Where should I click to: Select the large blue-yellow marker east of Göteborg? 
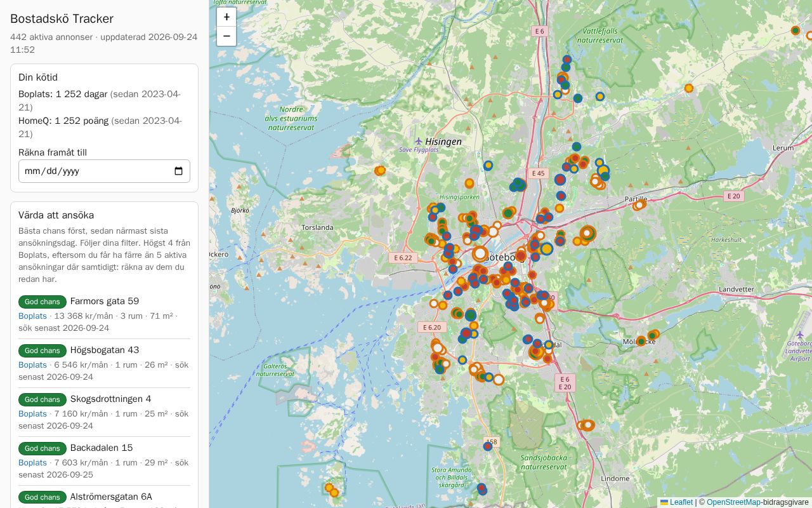[x=547, y=249]
